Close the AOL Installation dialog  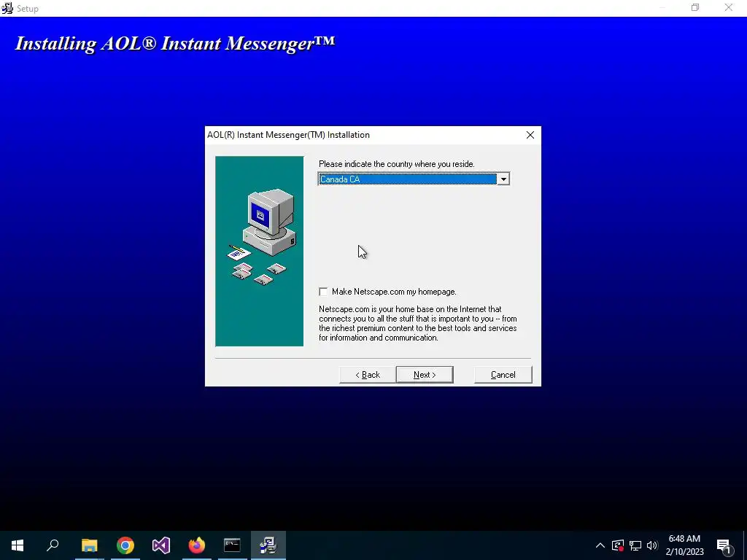pyautogui.click(x=530, y=135)
